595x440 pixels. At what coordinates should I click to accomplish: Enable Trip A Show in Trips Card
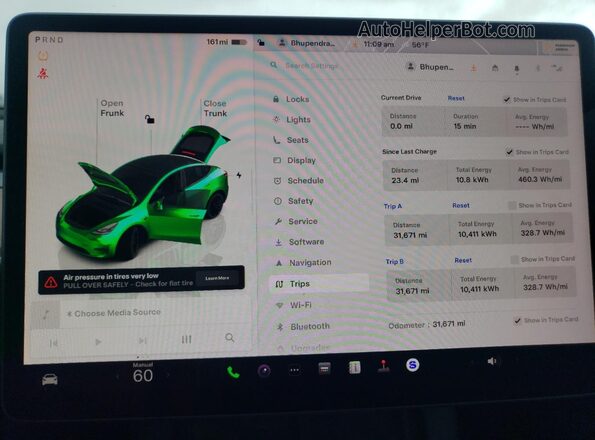tap(512, 205)
